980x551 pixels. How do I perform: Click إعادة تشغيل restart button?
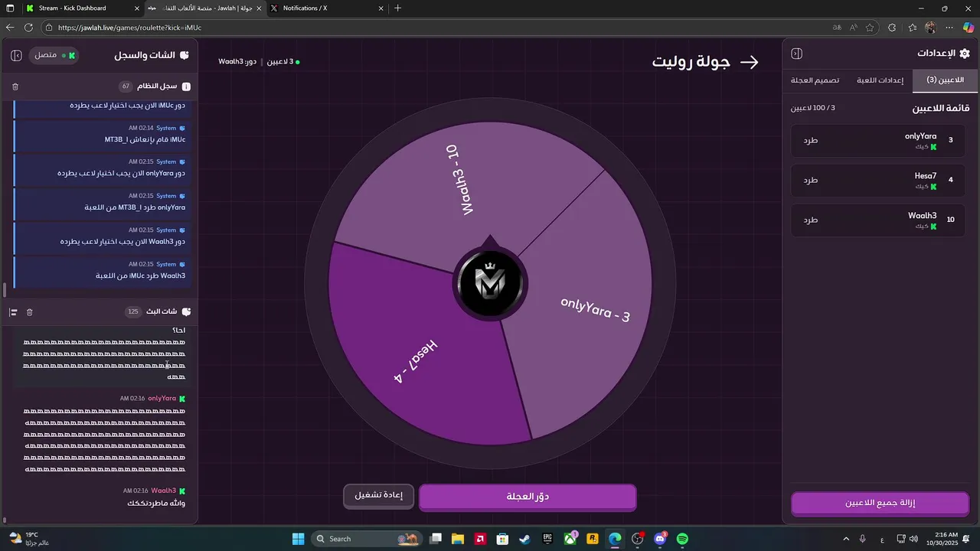378,495
